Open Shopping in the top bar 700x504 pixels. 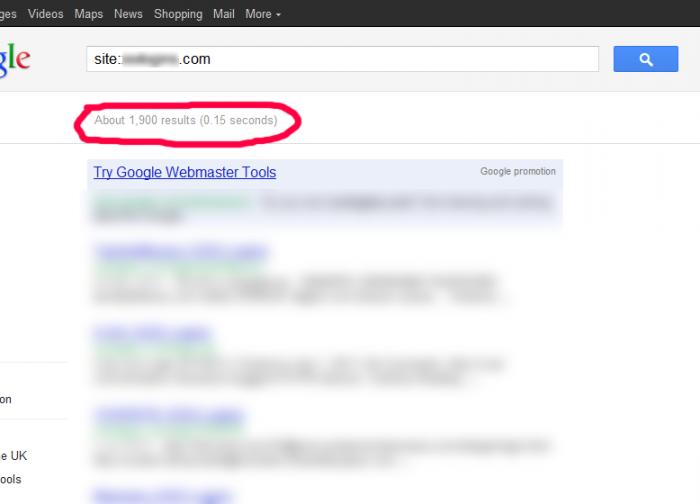click(178, 14)
